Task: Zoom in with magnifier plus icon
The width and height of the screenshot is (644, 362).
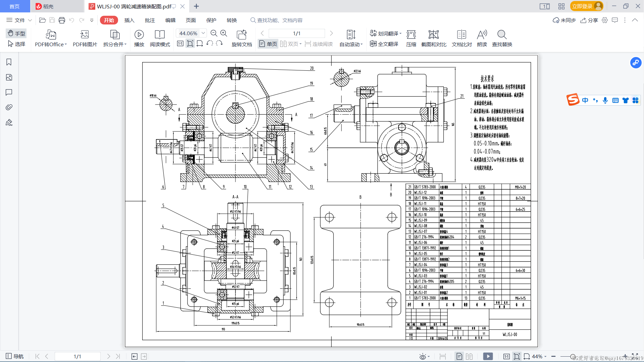Action: pyautogui.click(x=224, y=33)
